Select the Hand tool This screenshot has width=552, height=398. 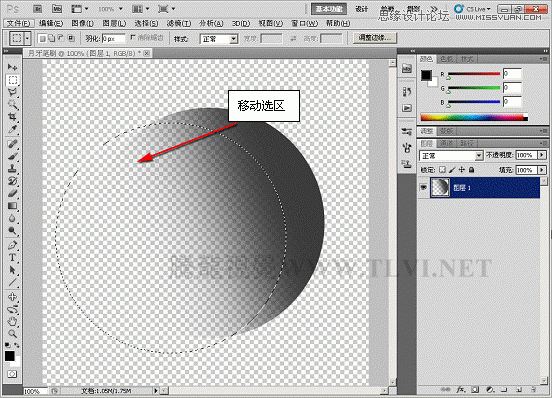(x=12, y=321)
